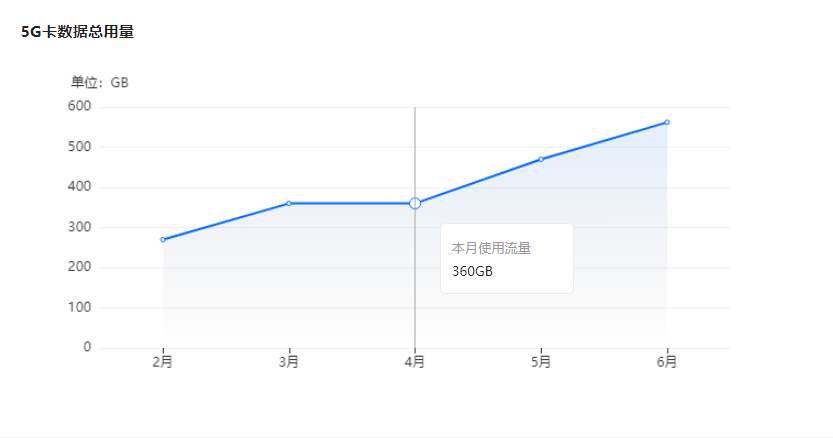The image size is (833, 438).
Task: Click the 2月 data point on the line
Action: [163, 240]
